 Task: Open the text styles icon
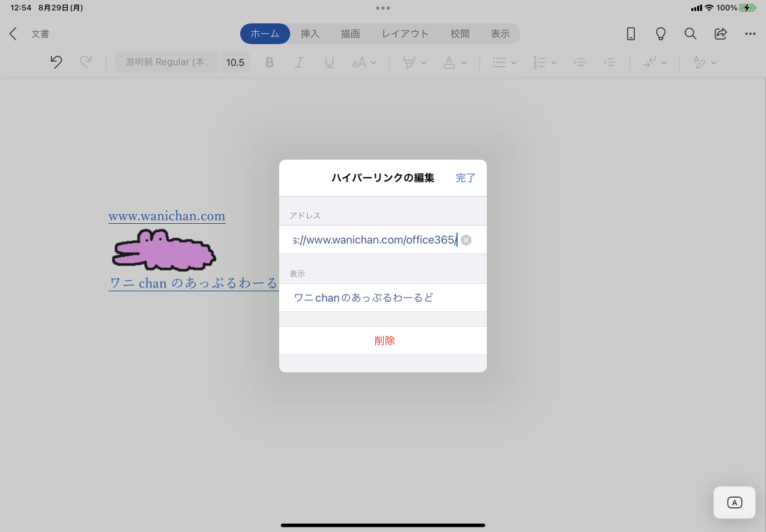[x=699, y=62]
